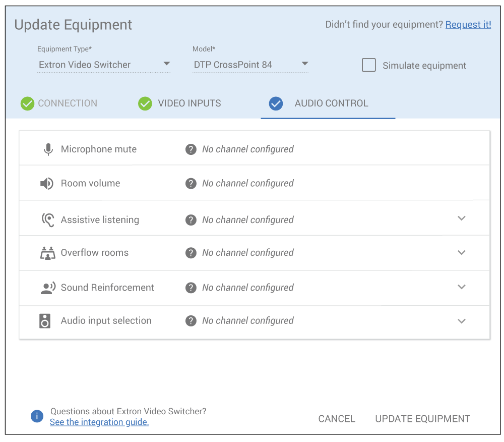This screenshot has height=442, width=504.
Task: Expand the Assistive listening row chevron
Action: (461, 218)
